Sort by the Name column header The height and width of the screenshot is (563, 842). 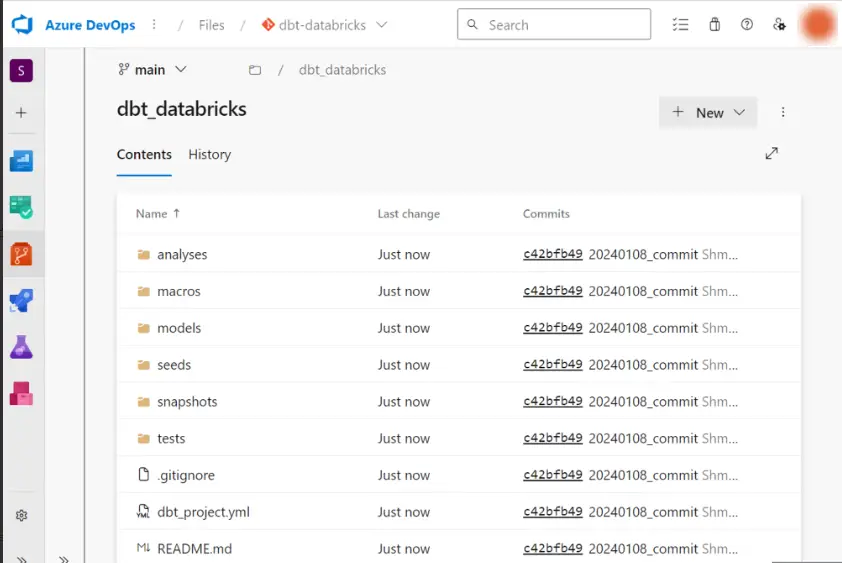157,214
